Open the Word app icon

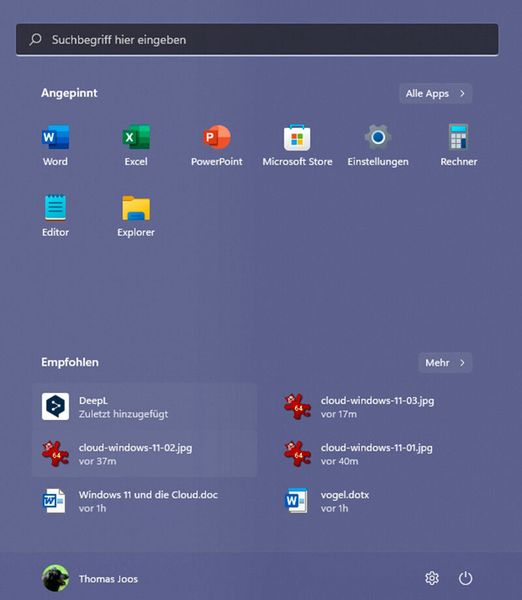pyautogui.click(x=55, y=137)
